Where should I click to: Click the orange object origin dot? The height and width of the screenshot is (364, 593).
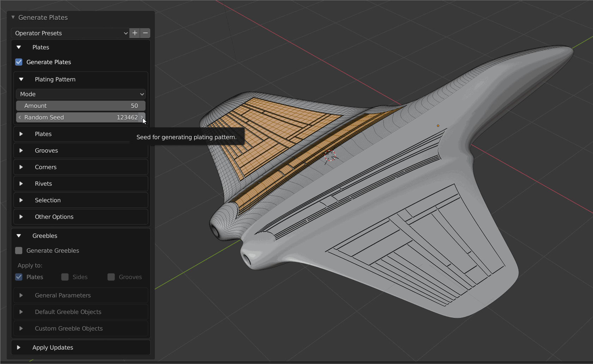click(438, 126)
